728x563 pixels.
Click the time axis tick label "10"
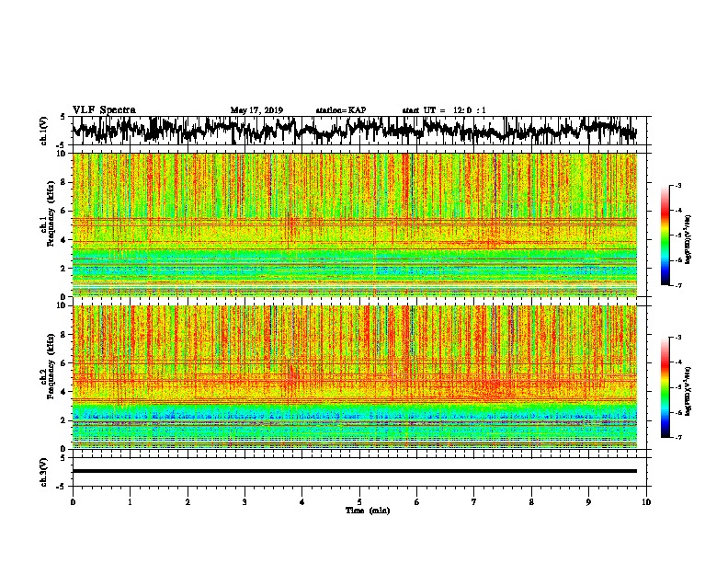coord(646,502)
